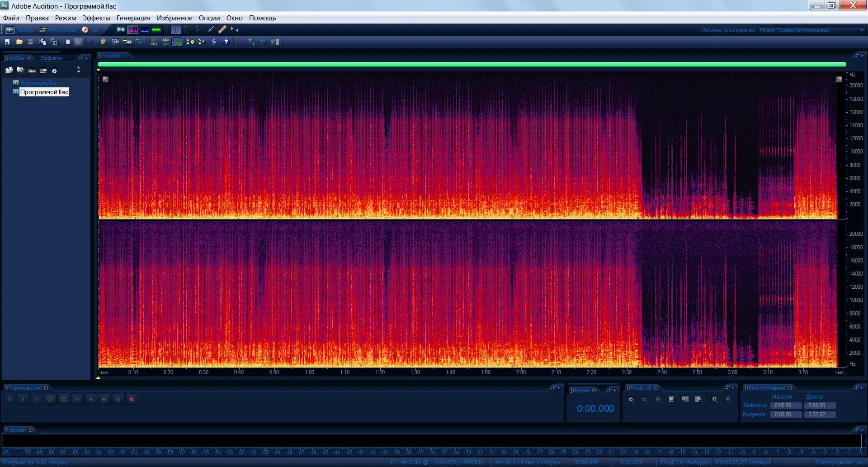Click the Save All toolbar icon
This screenshot has height=467, width=868.
tap(55, 42)
